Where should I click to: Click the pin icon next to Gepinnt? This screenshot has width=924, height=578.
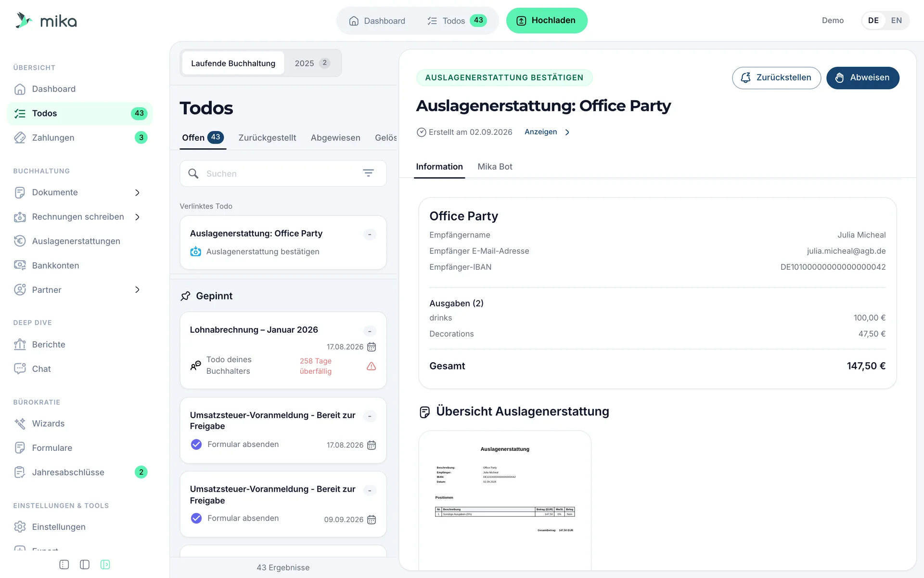pos(185,296)
